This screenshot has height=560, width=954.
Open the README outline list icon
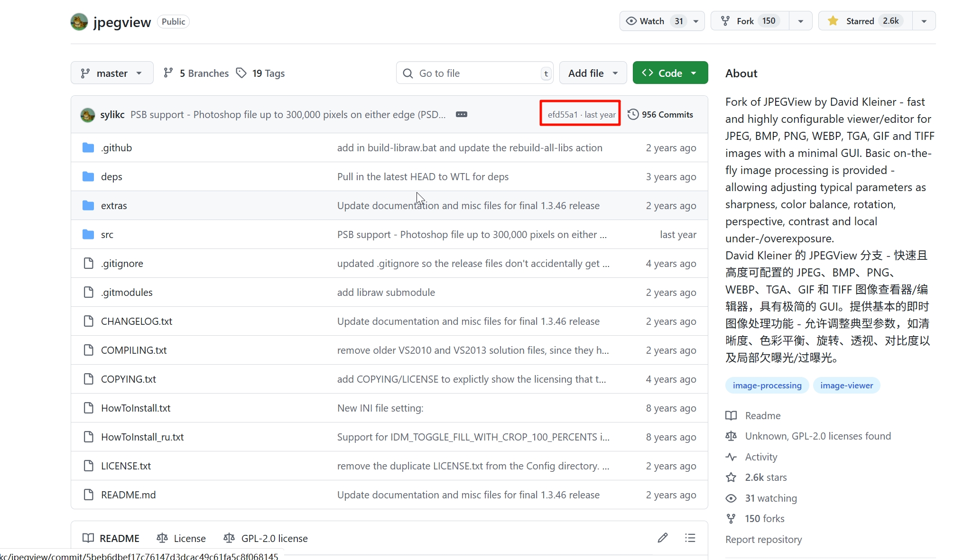(x=690, y=538)
